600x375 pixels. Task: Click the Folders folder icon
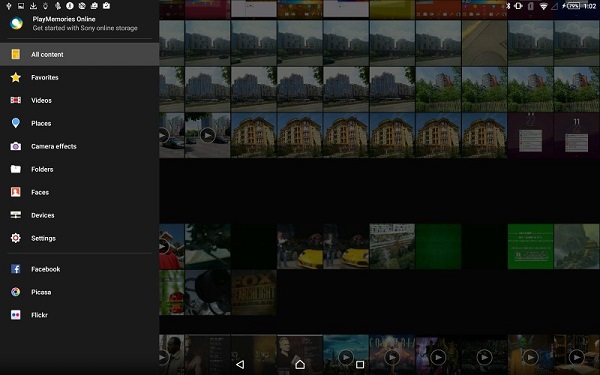coord(16,169)
